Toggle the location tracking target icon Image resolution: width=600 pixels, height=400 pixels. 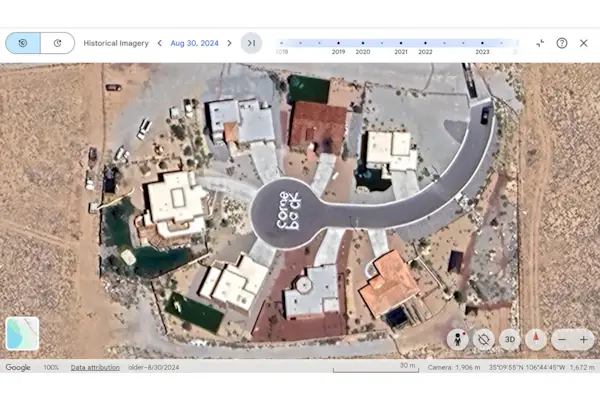(x=484, y=340)
